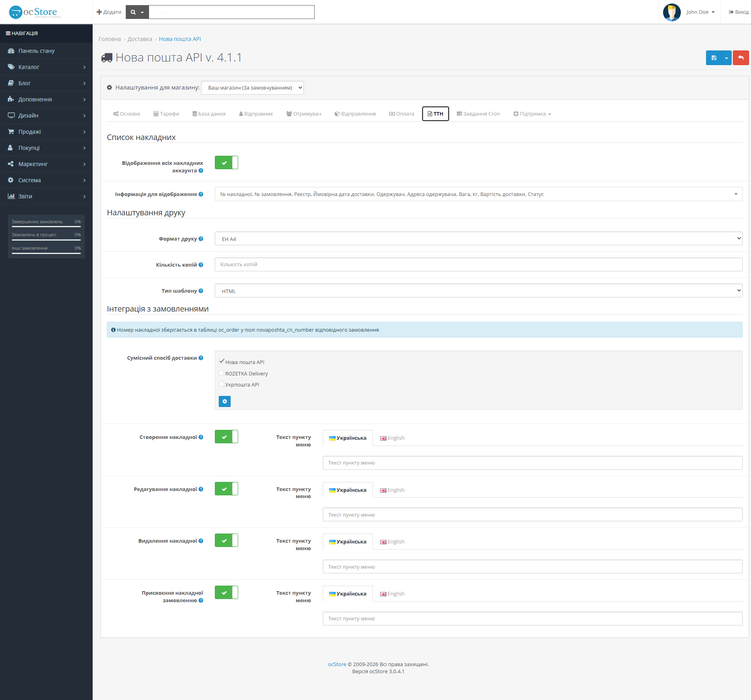Click the blue add shipping method button
This screenshot has height=700, width=751.
225,401
